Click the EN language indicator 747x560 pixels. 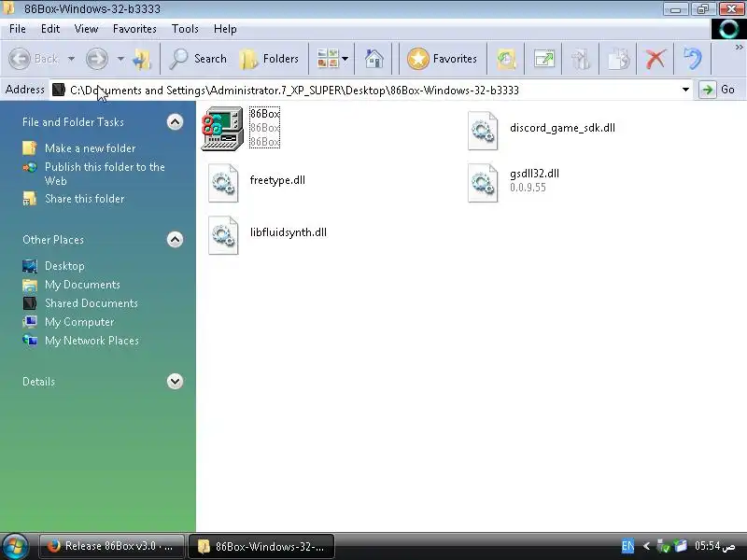coord(627,546)
